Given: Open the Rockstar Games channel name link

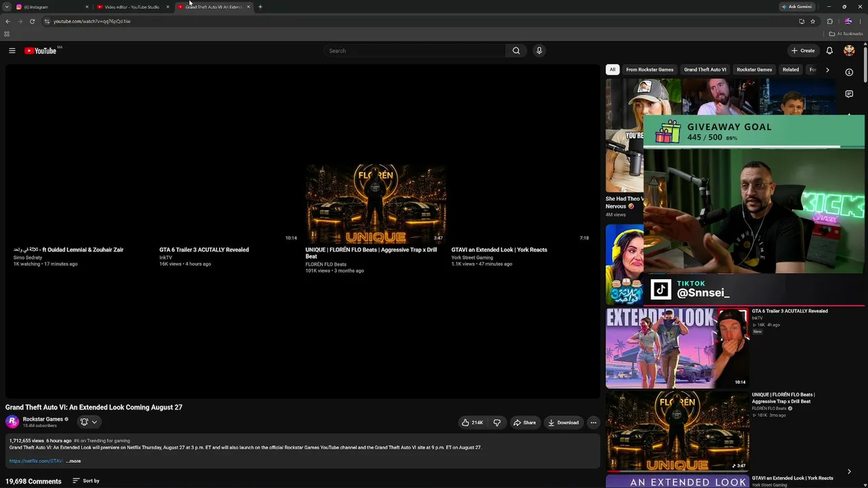Looking at the screenshot, I should pyautogui.click(x=43, y=419).
